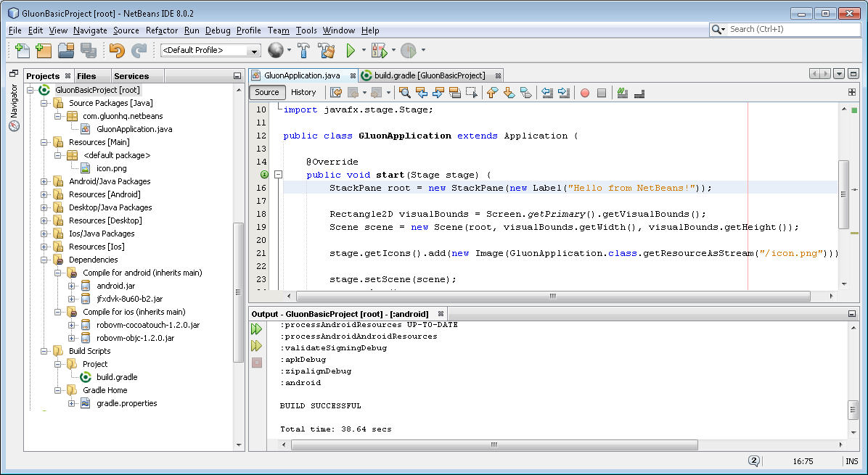The image size is (868, 475).
Task: Collapse Source Packages [Java] node
Action: click(44, 103)
